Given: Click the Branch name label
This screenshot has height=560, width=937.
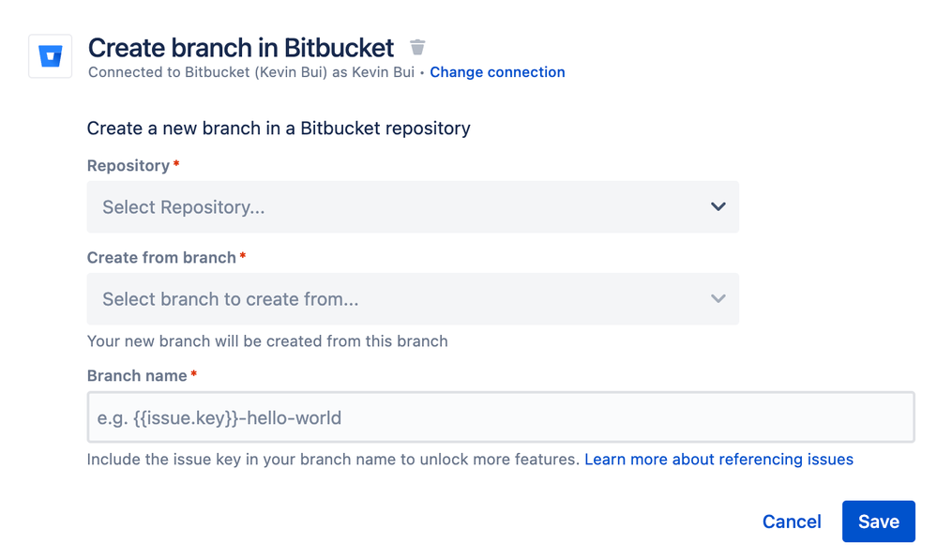Looking at the screenshot, I should (x=136, y=375).
